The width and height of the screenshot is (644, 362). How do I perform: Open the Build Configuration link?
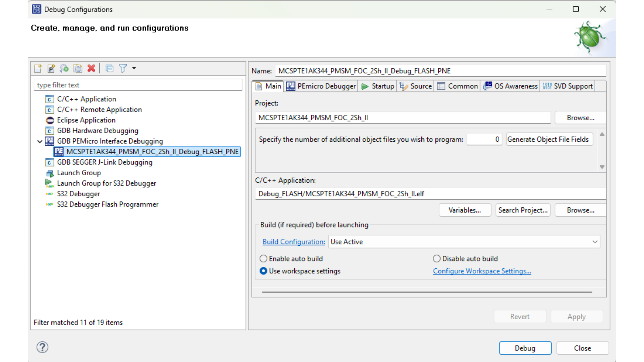294,242
